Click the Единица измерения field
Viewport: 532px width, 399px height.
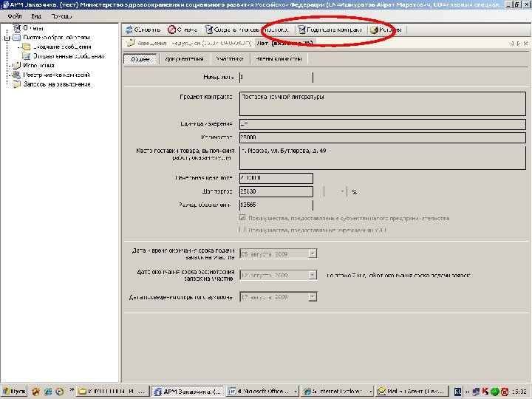click(383, 124)
